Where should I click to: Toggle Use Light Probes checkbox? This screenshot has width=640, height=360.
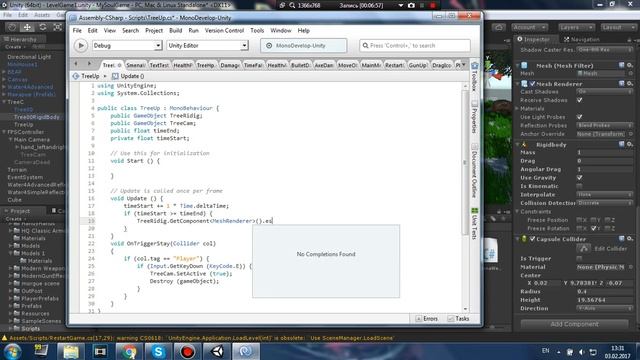580,117
